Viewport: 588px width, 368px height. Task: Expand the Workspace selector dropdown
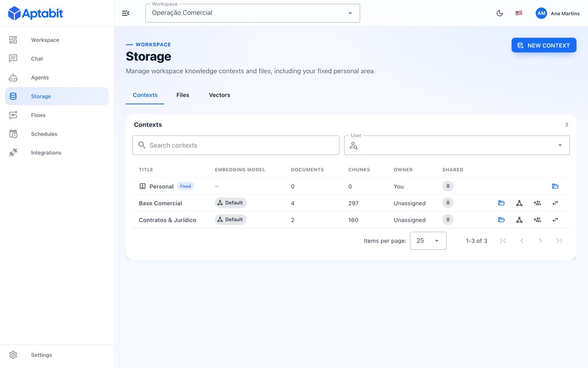tap(252, 13)
